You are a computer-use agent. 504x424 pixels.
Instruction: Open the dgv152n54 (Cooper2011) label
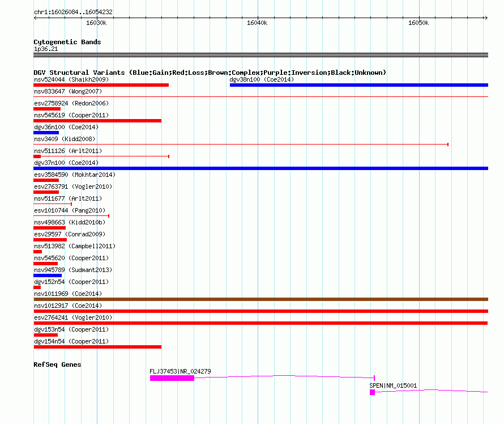(71, 282)
